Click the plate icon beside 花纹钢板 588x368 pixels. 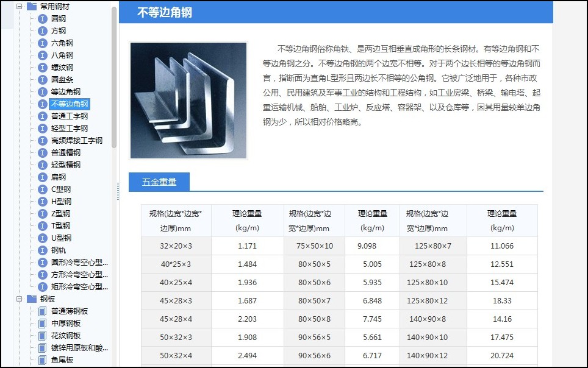coord(42,336)
